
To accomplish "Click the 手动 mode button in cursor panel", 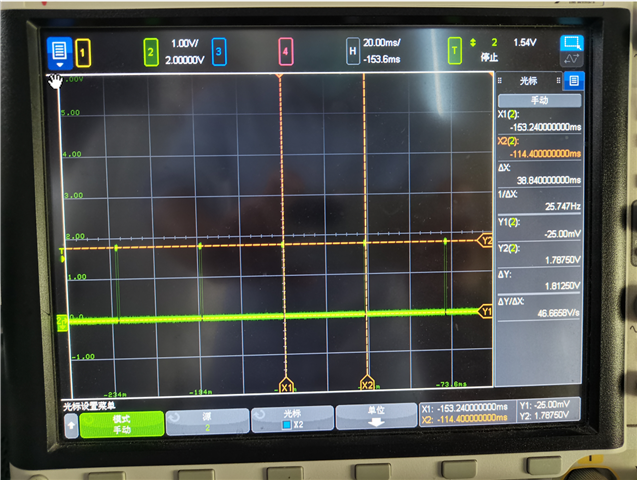I will 540,100.
